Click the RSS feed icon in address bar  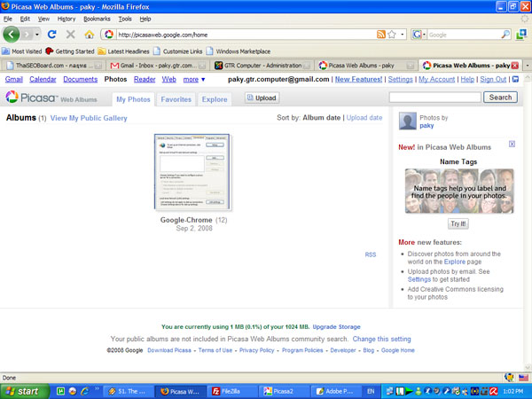(x=381, y=35)
